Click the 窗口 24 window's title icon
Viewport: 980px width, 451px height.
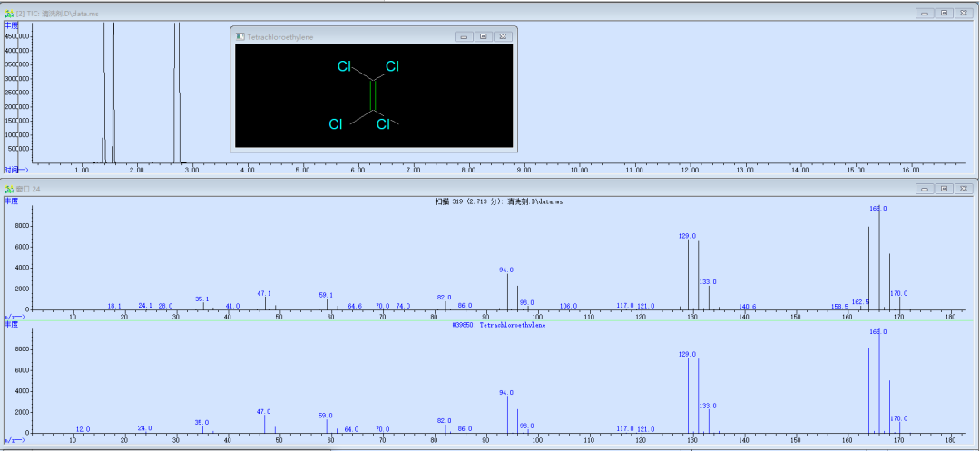pyautogui.click(x=9, y=189)
